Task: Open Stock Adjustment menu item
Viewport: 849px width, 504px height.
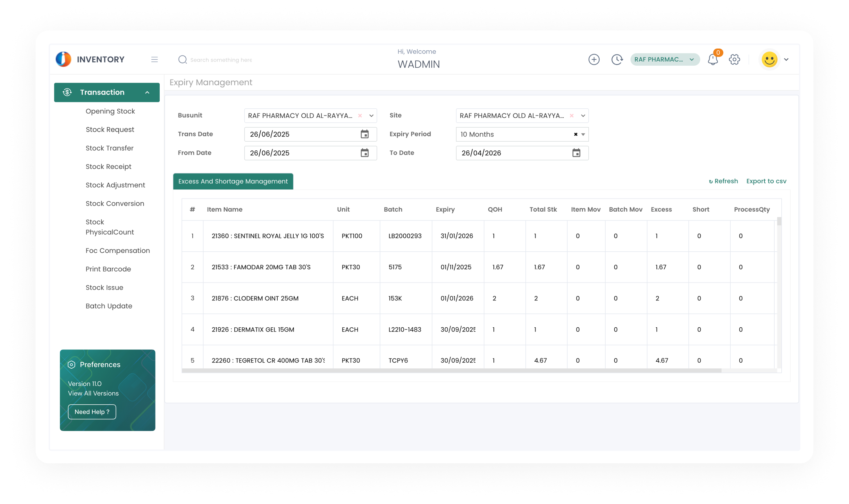Action: (x=115, y=185)
